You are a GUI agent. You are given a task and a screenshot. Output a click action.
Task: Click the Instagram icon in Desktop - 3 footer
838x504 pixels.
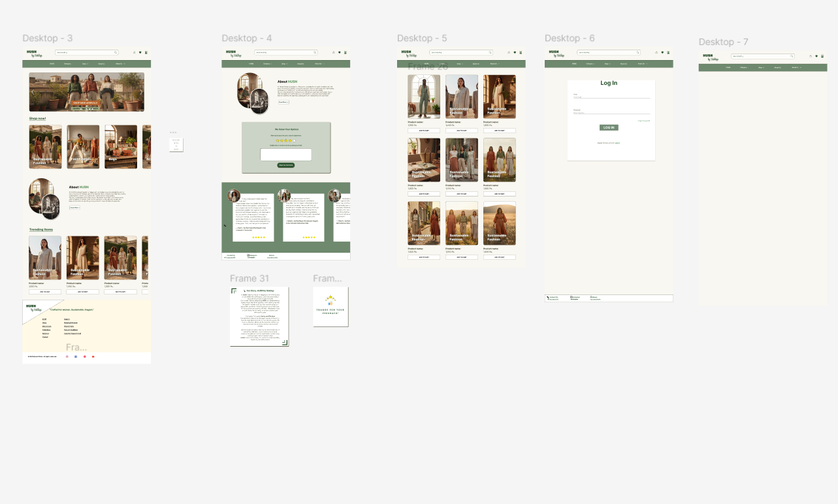[x=67, y=356]
